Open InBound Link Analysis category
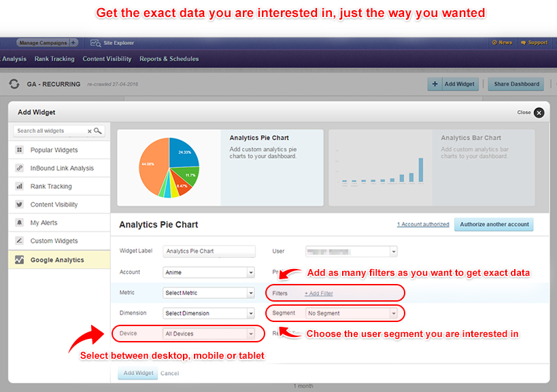Viewport: 557px width, 392px height. click(59, 168)
